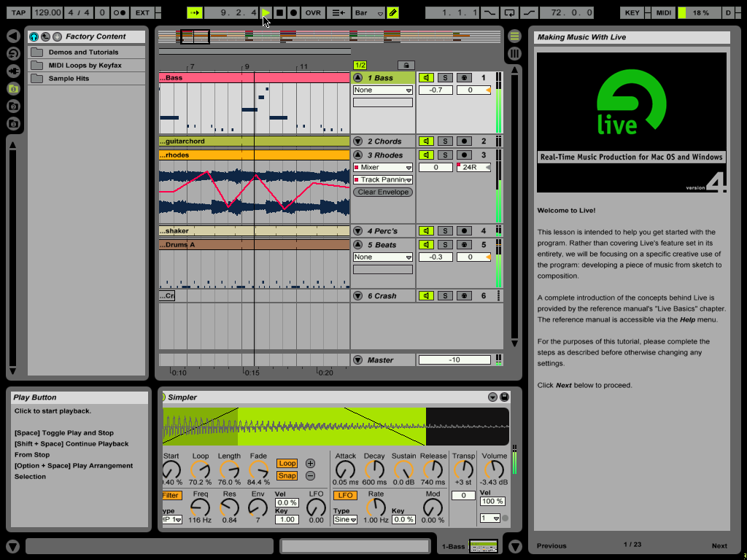This screenshot has height=560, width=747.
Task: Toggle the Simpler Filter switch
Action: point(171,495)
